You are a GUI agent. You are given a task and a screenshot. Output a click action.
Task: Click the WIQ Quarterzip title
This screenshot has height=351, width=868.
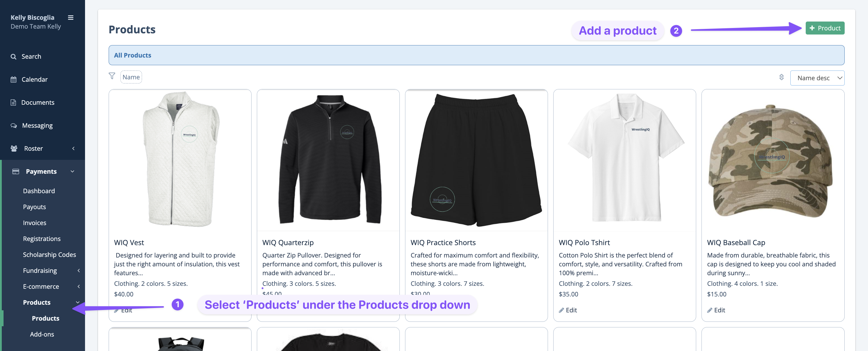pos(288,243)
